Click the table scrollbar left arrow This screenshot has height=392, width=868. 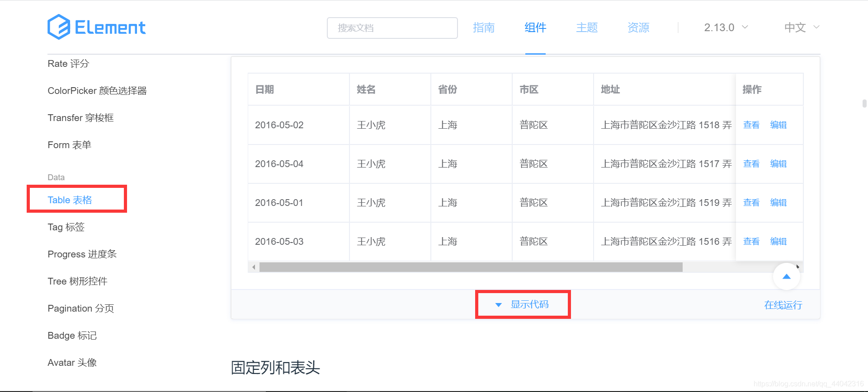pyautogui.click(x=254, y=267)
